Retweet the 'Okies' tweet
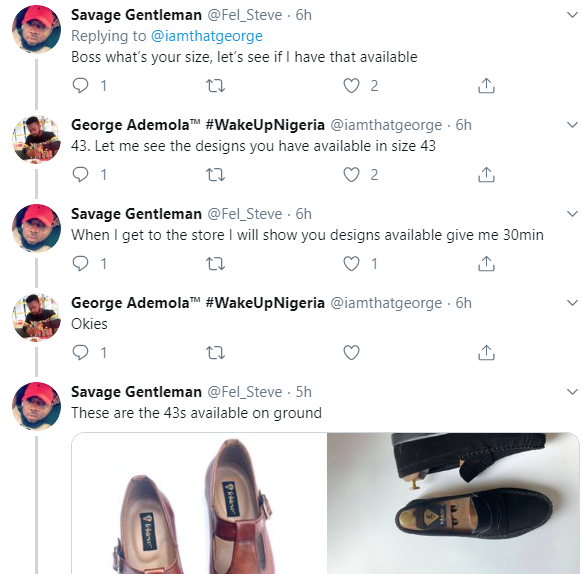Viewport: 583px width, 574px height. [x=216, y=352]
